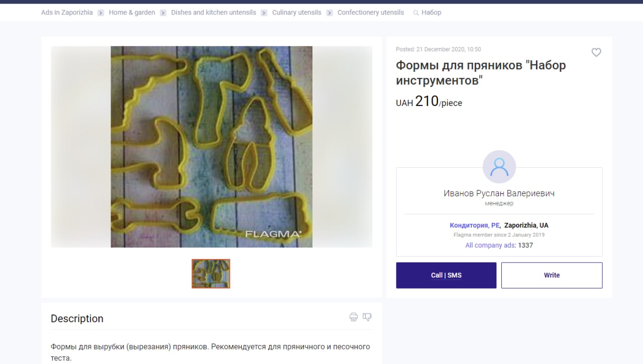Open Кондитория, PE company link
643x364 pixels.
point(475,225)
